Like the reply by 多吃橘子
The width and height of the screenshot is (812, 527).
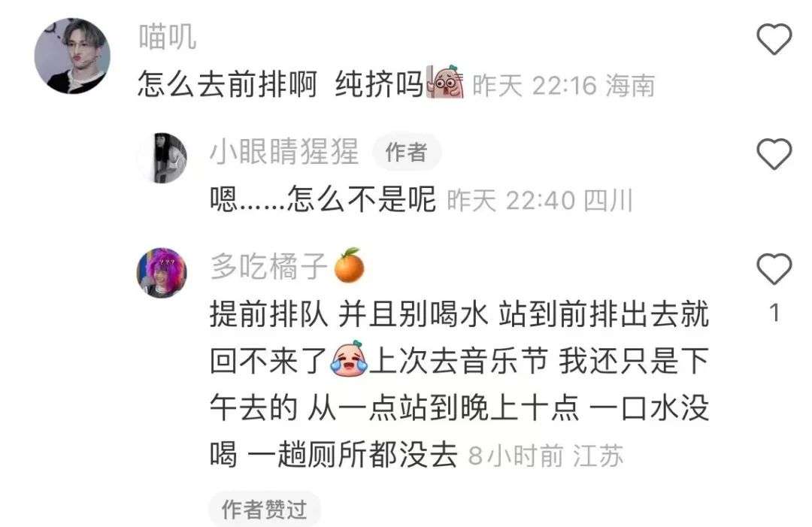pyautogui.click(x=774, y=268)
